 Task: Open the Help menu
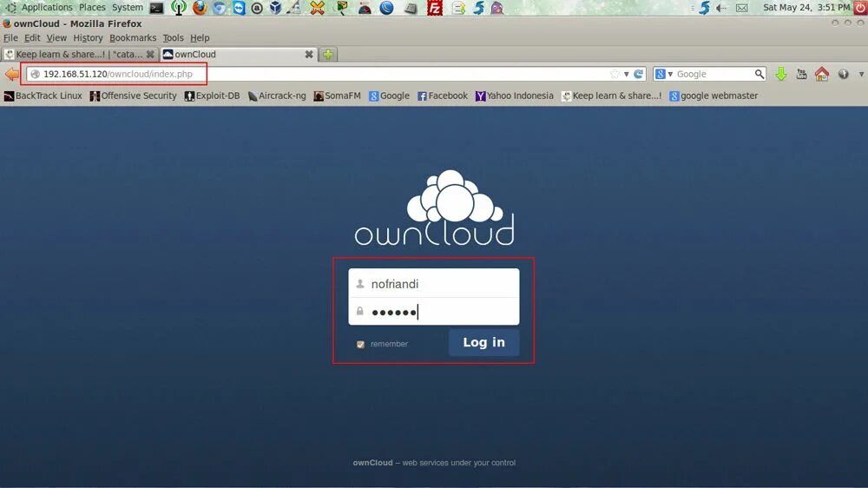pyautogui.click(x=200, y=37)
